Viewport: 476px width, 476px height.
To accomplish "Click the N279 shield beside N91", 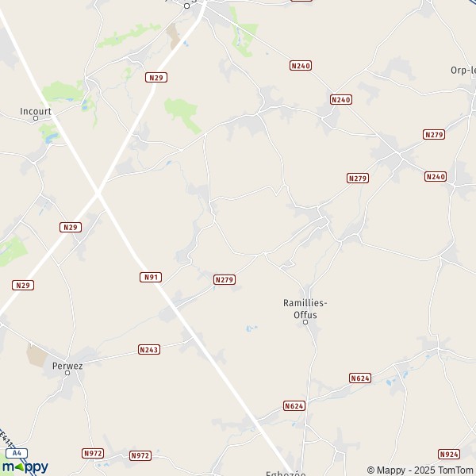I will tap(225, 279).
